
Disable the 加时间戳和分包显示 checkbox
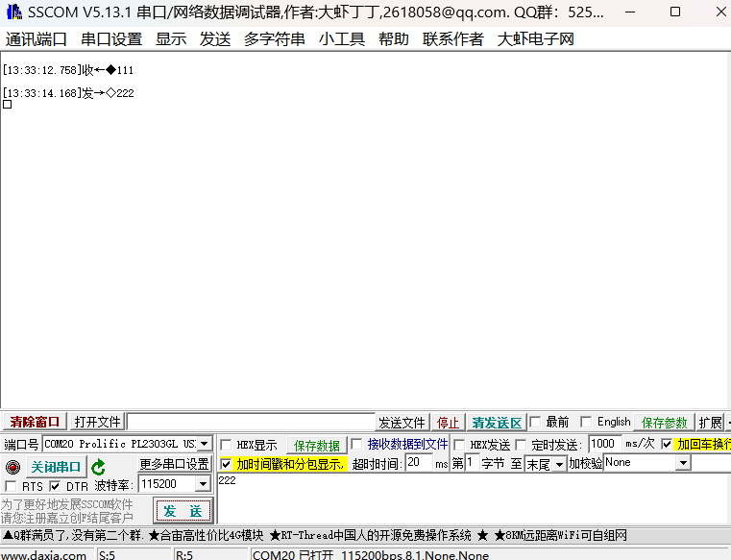point(226,464)
